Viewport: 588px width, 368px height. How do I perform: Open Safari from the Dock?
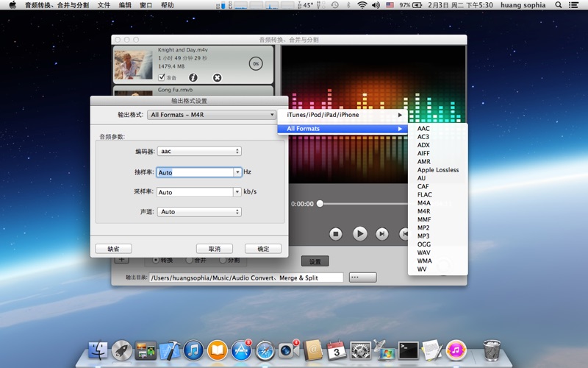coord(265,350)
